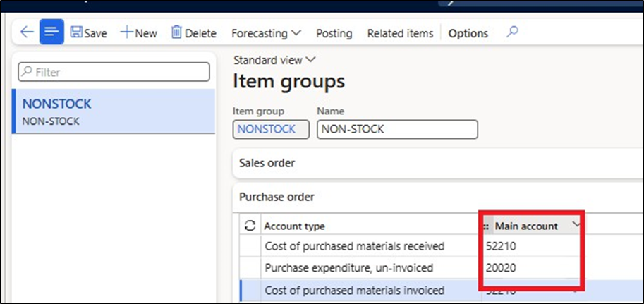Expand the Sales order section
Image resolution: width=644 pixels, height=304 pixels.
[267, 163]
